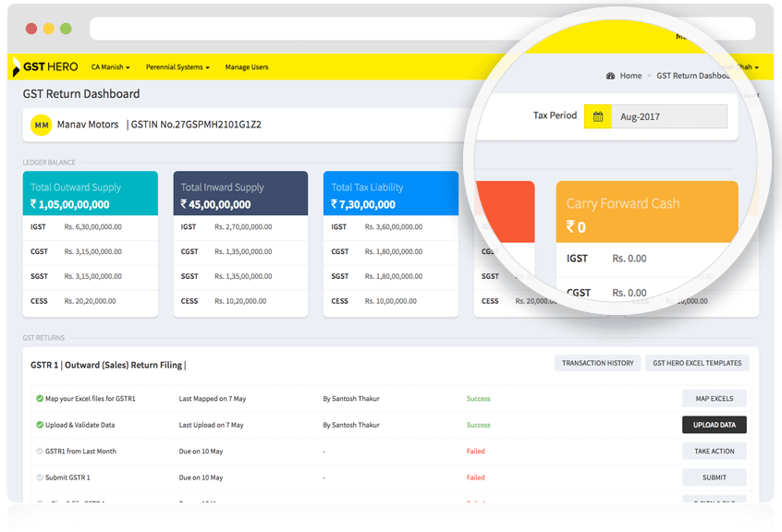
Task: Click the Upload Data button
Action: [715, 425]
